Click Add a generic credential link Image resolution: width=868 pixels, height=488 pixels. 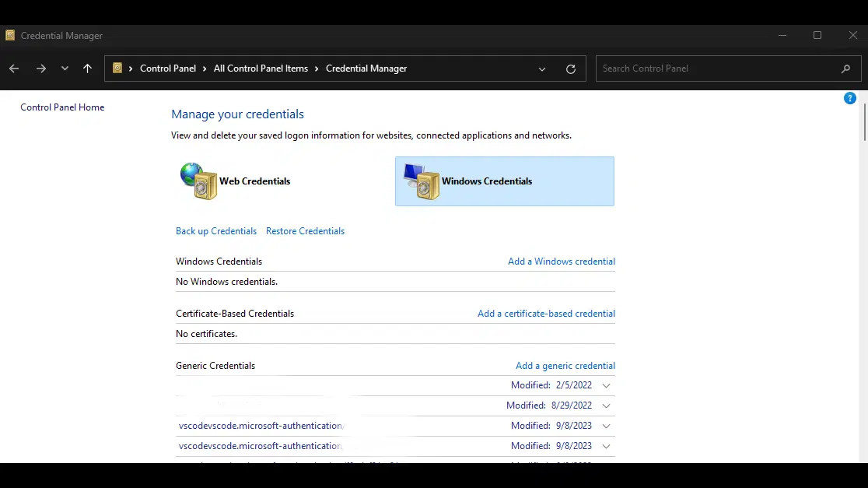click(x=565, y=366)
